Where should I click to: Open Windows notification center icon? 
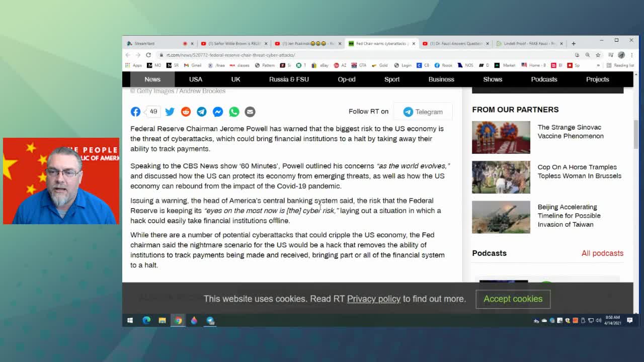pyautogui.click(x=629, y=320)
